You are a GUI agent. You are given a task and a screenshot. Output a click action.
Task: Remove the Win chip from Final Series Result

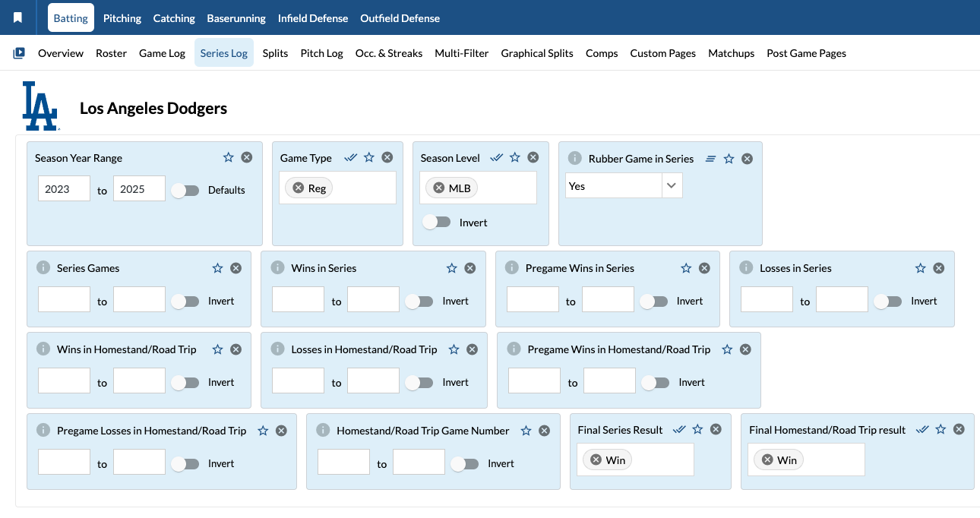pyautogui.click(x=596, y=460)
